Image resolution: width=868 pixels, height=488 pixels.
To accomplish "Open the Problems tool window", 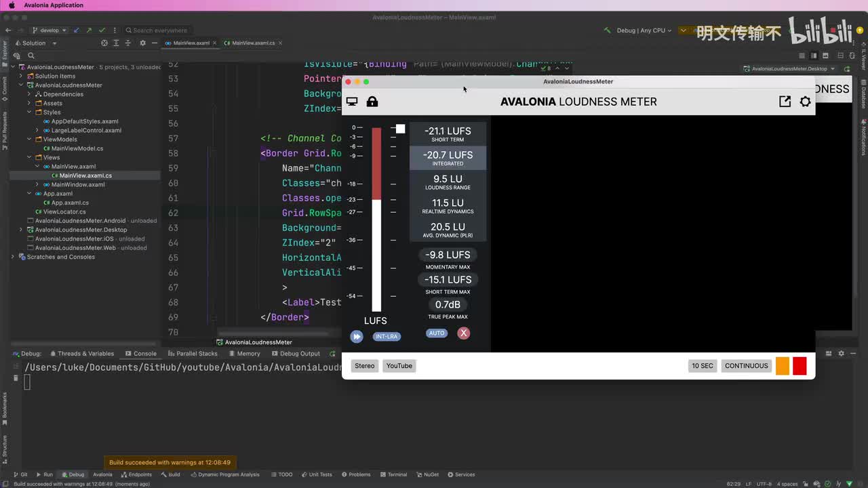I will coord(355,474).
